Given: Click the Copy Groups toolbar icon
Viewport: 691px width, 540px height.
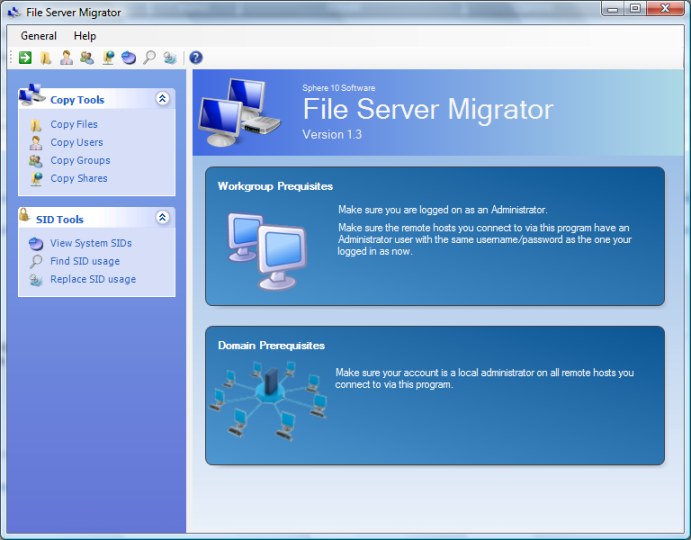Looking at the screenshot, I should coord(87,58).
